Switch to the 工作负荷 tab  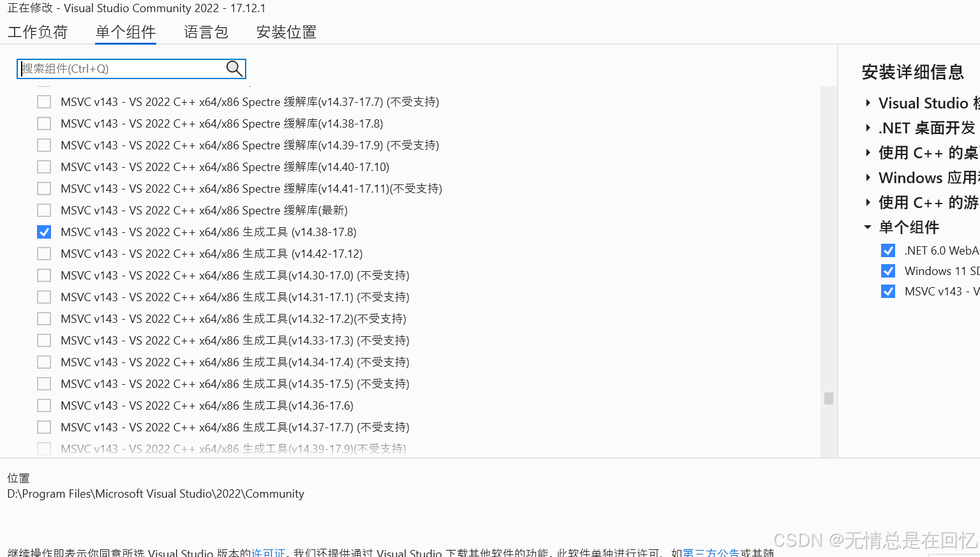click(x=38, y=32)
